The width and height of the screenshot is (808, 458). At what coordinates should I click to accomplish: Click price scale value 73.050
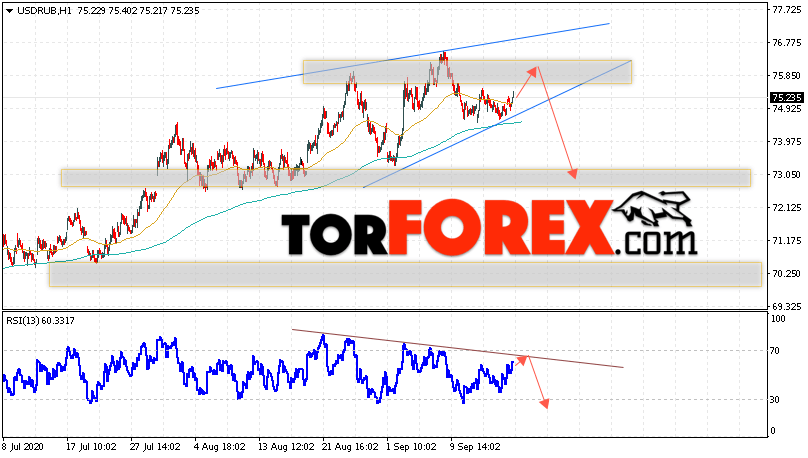click(x=786, y=175)
